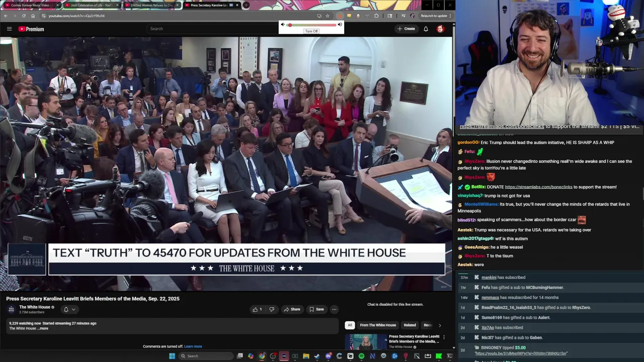This screenshot has height=362, width=644.
Task: Open Steam from the taskbar
Action: 316,356
